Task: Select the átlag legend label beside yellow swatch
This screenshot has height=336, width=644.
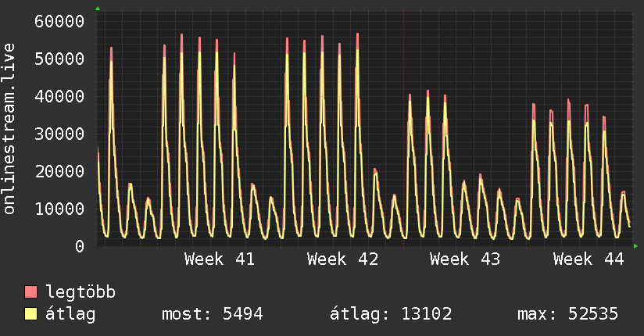Action: [x=70, y=314]
